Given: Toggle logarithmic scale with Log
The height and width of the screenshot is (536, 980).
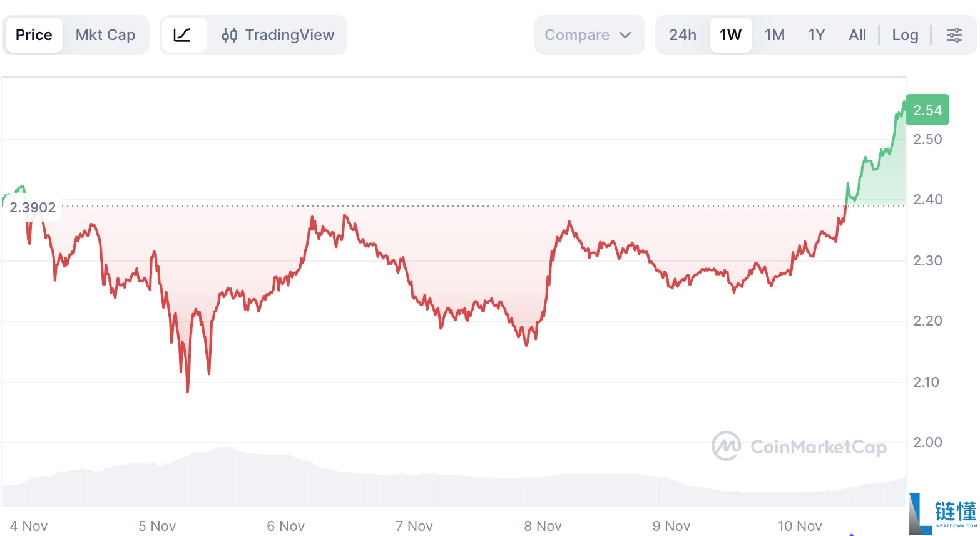Looking at the screenshot, I should (x=905, y=35).
